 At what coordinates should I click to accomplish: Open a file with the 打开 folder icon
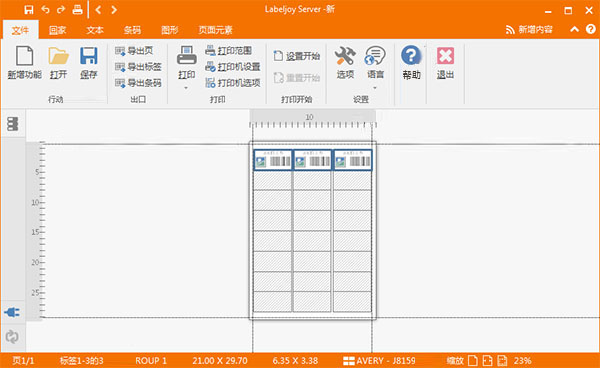(x=59, y=62)
